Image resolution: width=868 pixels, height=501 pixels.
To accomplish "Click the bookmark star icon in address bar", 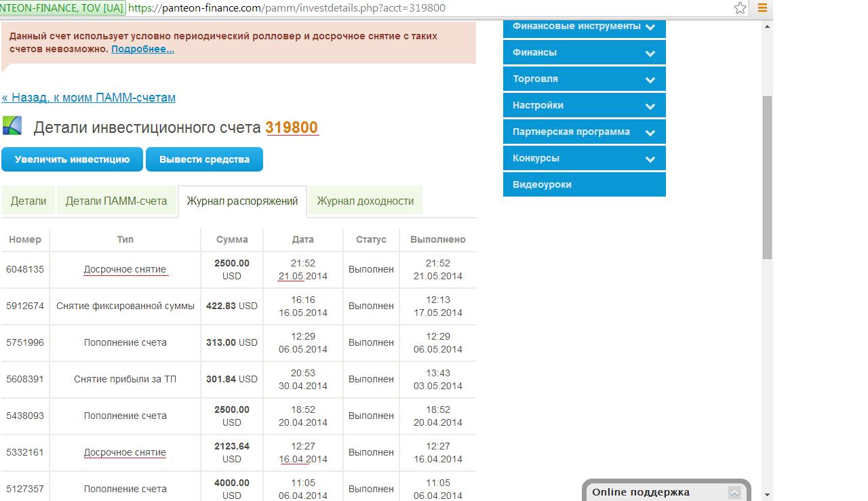I will [x=740, y=8].
